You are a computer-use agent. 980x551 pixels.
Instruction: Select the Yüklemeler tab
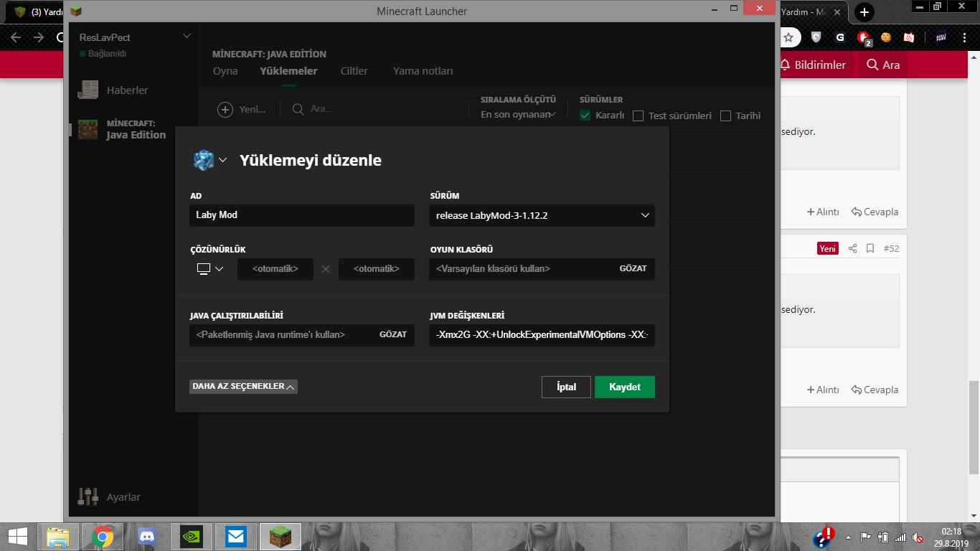point(288,71)
